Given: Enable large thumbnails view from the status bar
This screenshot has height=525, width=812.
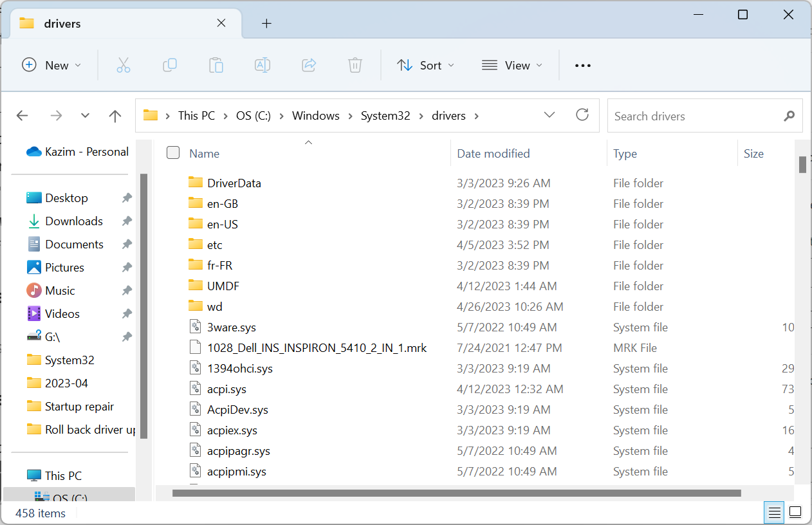Looking at the screenshot, I should tap(795, 512).
